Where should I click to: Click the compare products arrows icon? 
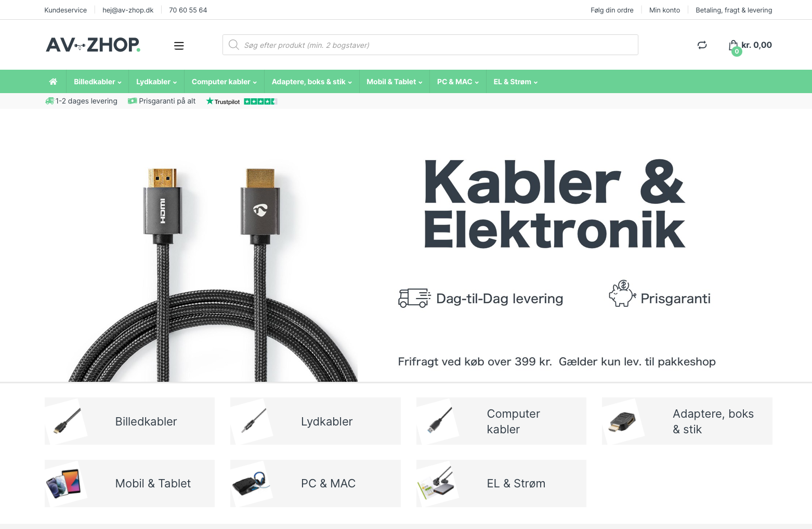702,45
